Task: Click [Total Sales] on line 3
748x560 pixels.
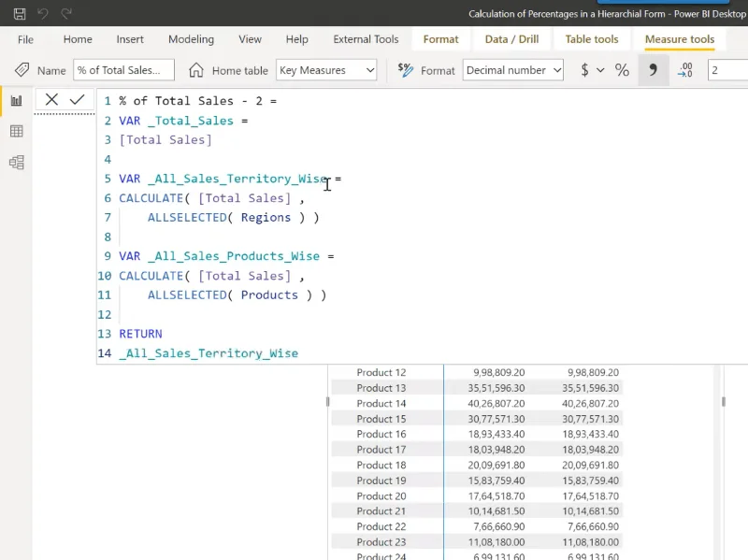Action: [x=165, y=139]
